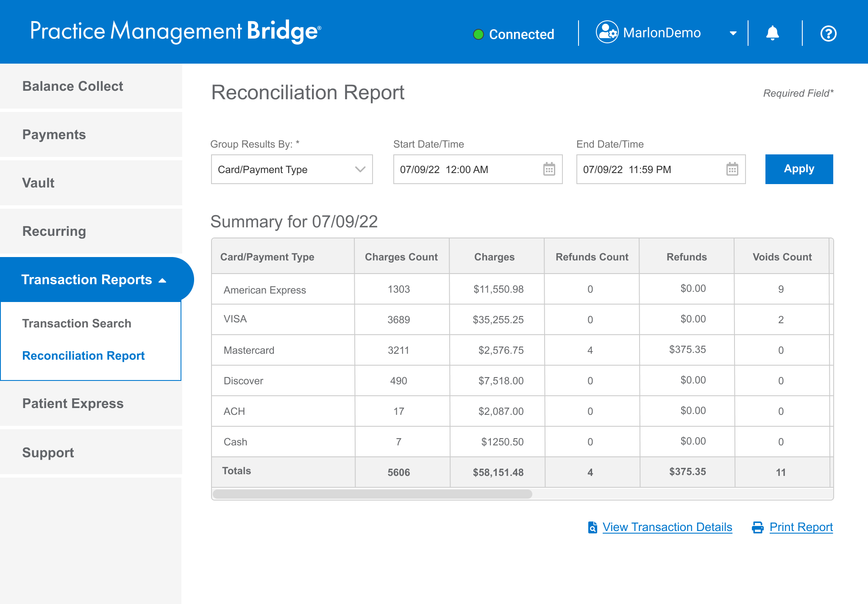Click the document search icon for transaction details
This screenshot has height=604, width=868.
pos(593,527)
